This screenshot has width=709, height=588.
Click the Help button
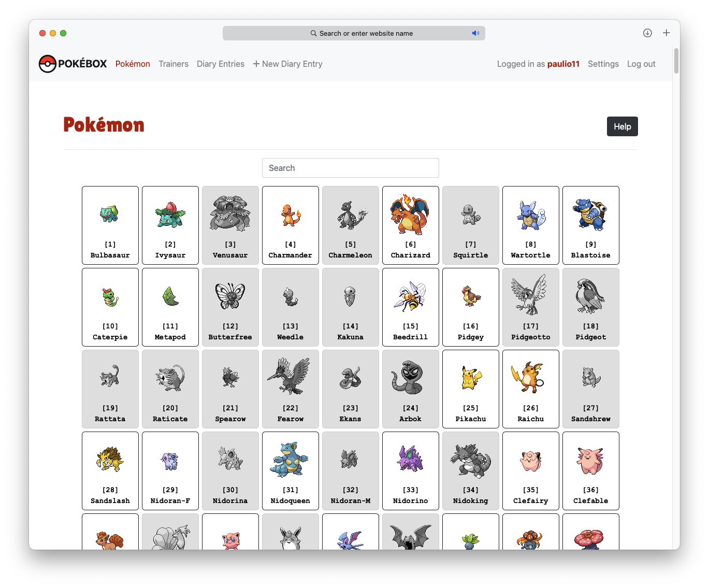[623, 126]
